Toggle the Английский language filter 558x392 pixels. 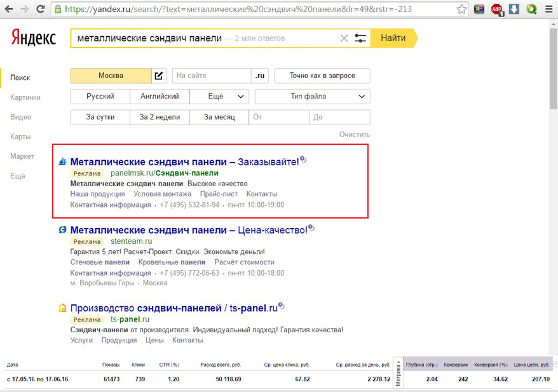point(160,97)
